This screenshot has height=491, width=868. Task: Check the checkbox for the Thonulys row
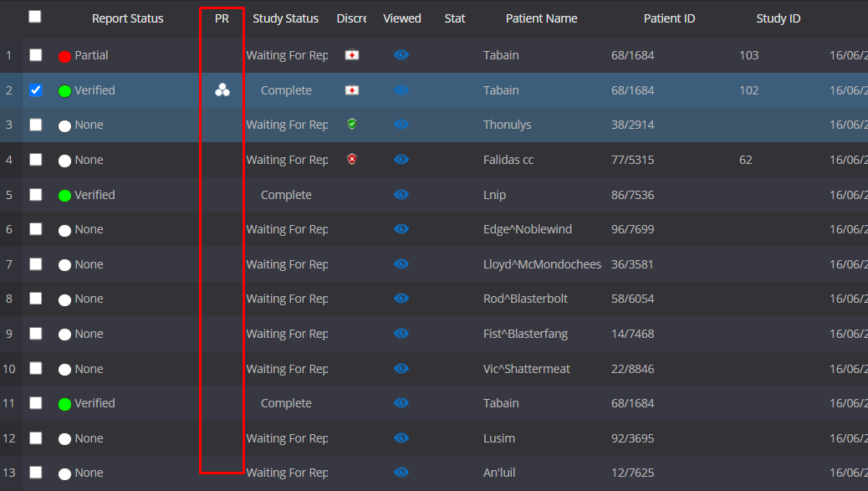coord(35,125)
